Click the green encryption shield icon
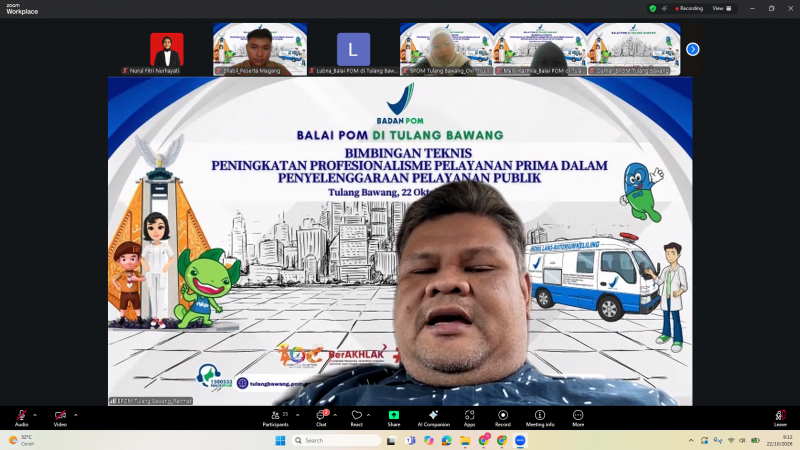The width and height of the screenshot is (800, 450). point(653,8)
